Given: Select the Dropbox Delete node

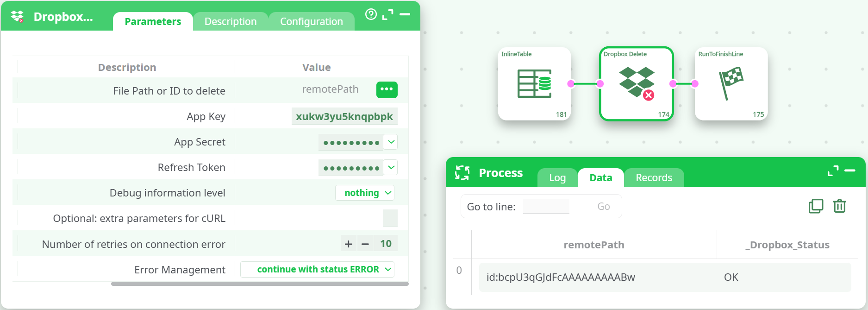Looking at the screenshot, I should 636,83.
